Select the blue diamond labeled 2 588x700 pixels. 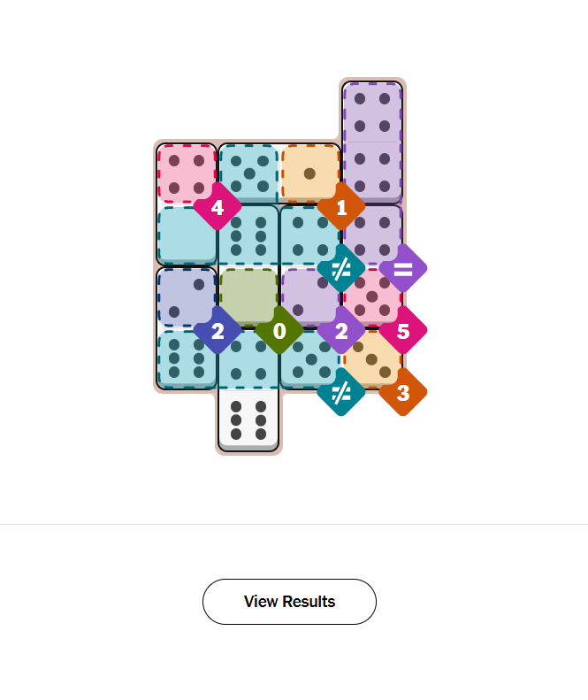point(218,331)
